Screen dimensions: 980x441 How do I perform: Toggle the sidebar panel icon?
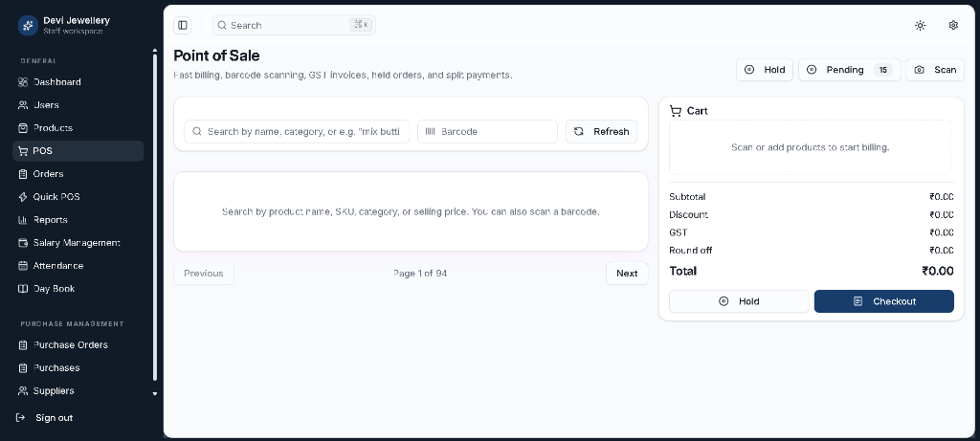[183, 25]
